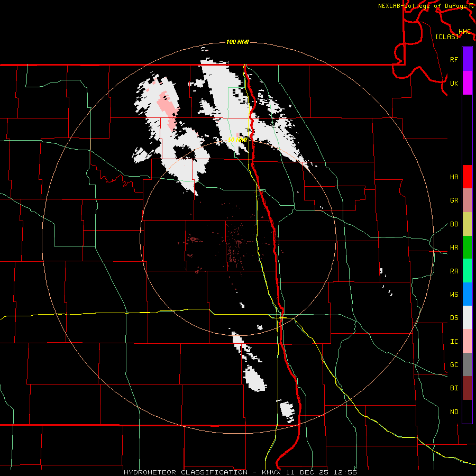Click the ND legend label
The image size is (476, 476).
[x=454, y=412]
